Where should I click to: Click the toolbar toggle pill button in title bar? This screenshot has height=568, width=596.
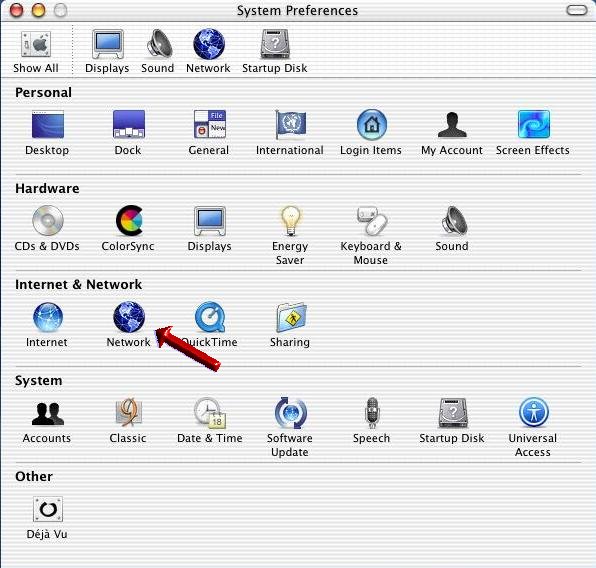click(x=577, y=10)
